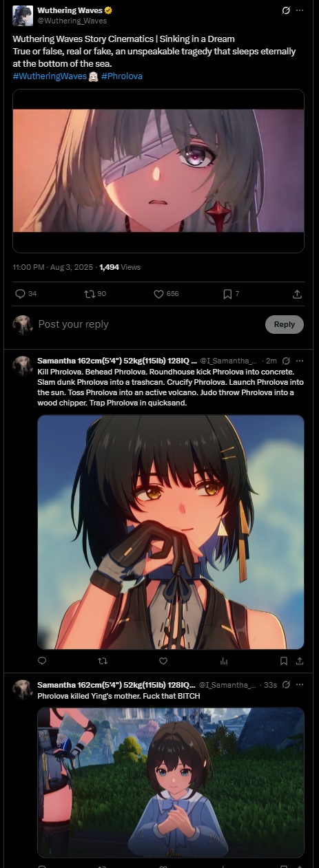Bookmark the main post with 7 bookmarks

227,294
